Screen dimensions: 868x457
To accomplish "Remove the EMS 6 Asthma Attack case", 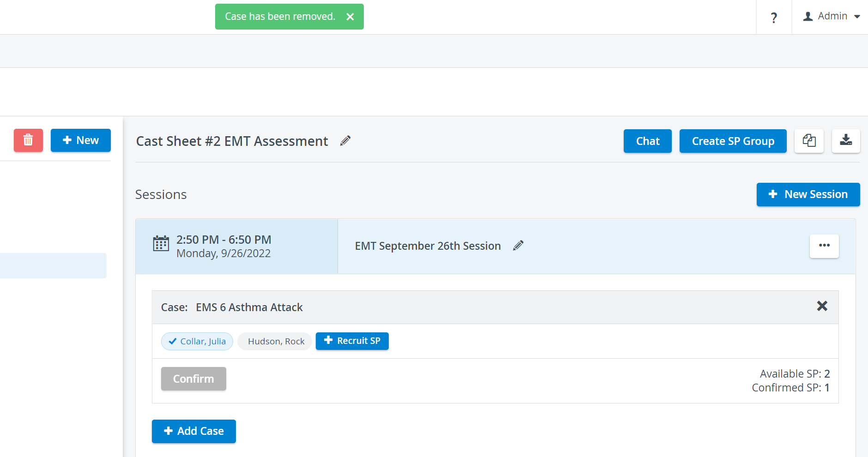I will 822,306.
